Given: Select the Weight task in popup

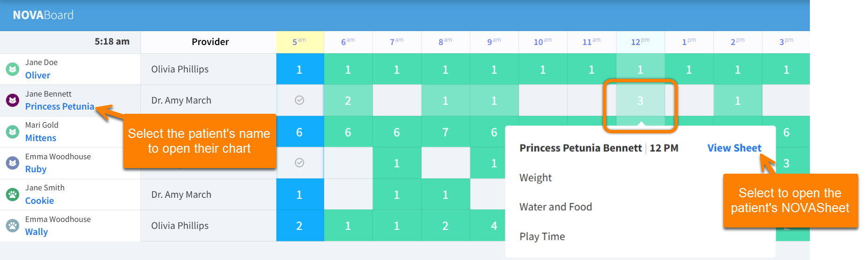Looking at the screenshot, I should [535, 178].
